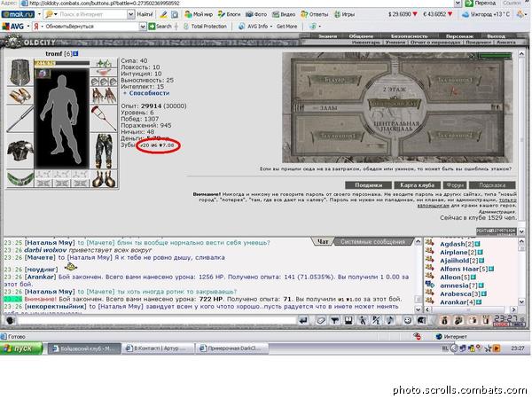Click the golden bracers equipment slot

pyautogui.click(x=20, y=96)
